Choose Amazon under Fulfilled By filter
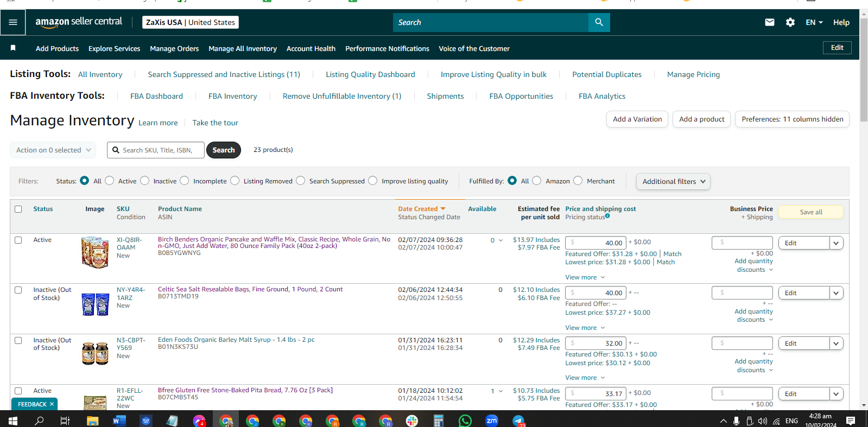Viewport: 868px width, 427px height. pos(537,181)
